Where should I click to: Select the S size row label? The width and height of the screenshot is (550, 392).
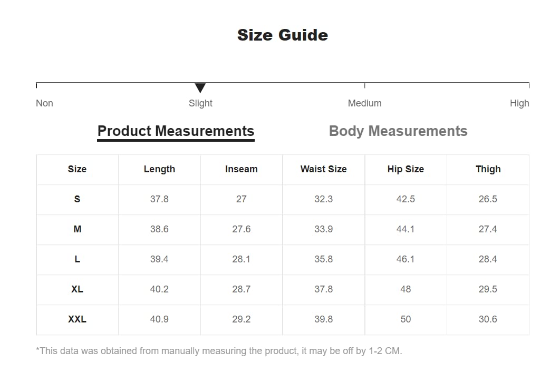pyautogui.click(x=77, y=199)
